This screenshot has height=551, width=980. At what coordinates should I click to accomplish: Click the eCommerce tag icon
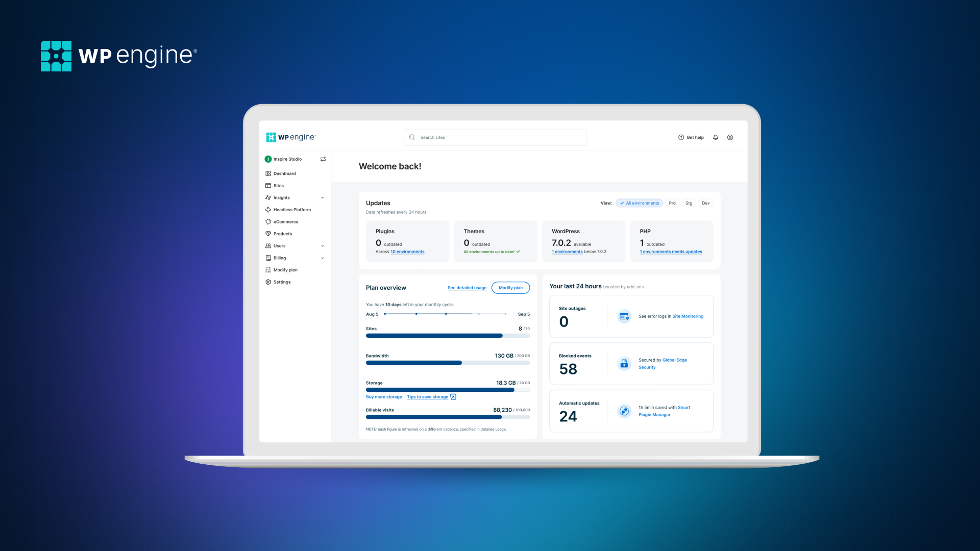[268, 222]
